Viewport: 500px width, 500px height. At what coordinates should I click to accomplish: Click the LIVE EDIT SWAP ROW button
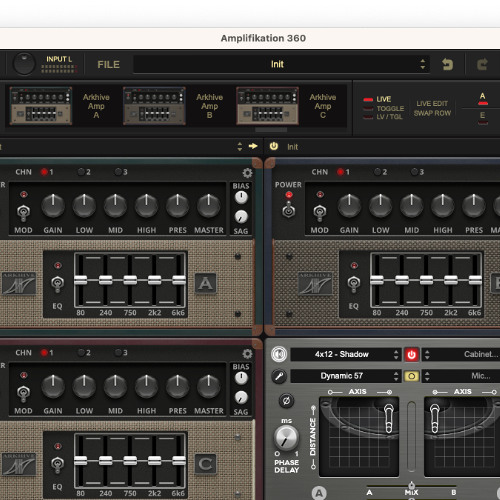[x=432, y=108]
